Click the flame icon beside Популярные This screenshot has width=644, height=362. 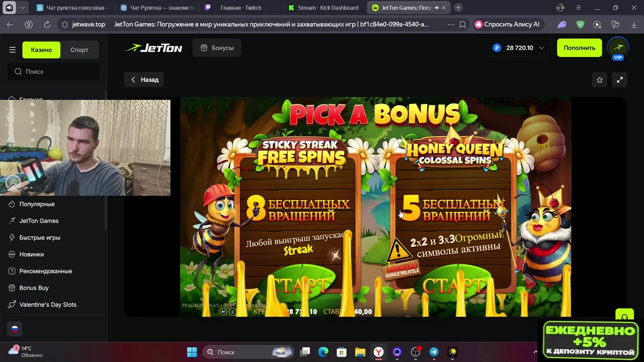12,204
